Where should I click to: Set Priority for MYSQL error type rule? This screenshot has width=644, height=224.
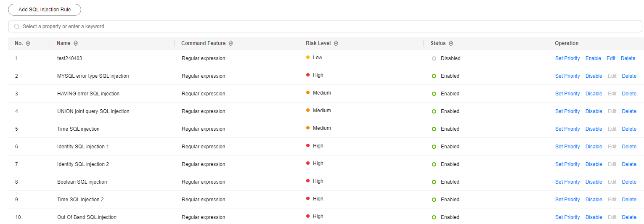coord(567,76)
